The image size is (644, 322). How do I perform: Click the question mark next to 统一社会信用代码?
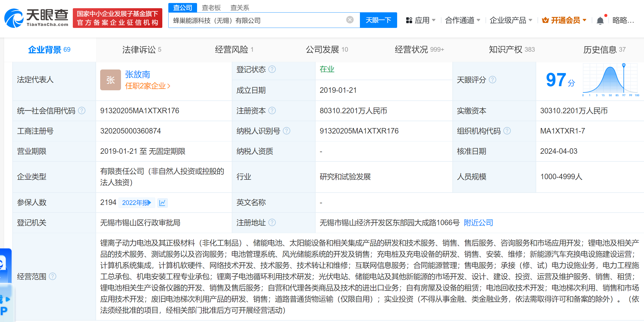coord(82,111)
